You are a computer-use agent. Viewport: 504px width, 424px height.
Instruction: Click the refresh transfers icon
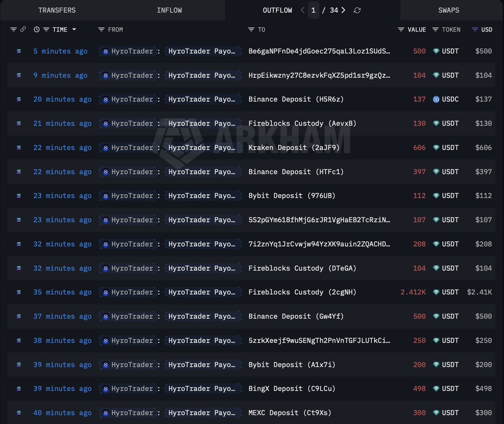tap(357, 10)
